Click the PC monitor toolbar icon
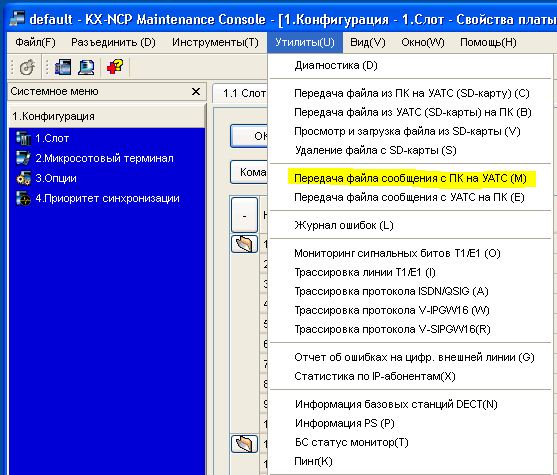Screen dimensions: 557x475 coord(86,67)
